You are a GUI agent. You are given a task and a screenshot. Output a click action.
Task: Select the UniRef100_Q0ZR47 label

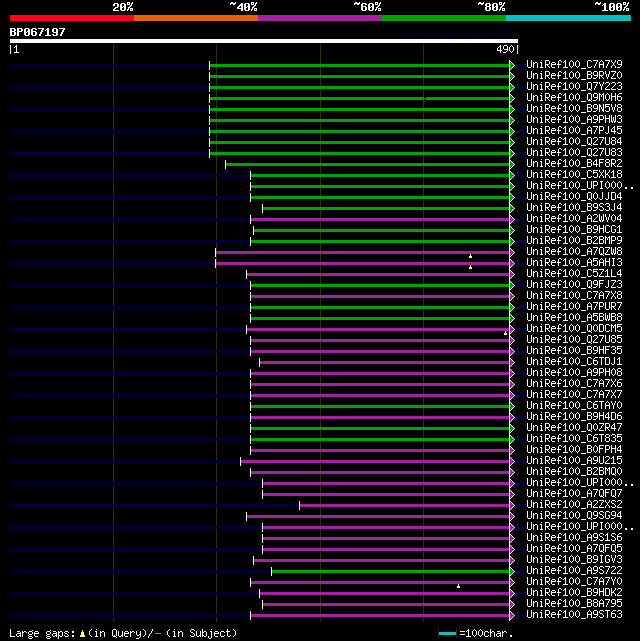coord(574,428)
